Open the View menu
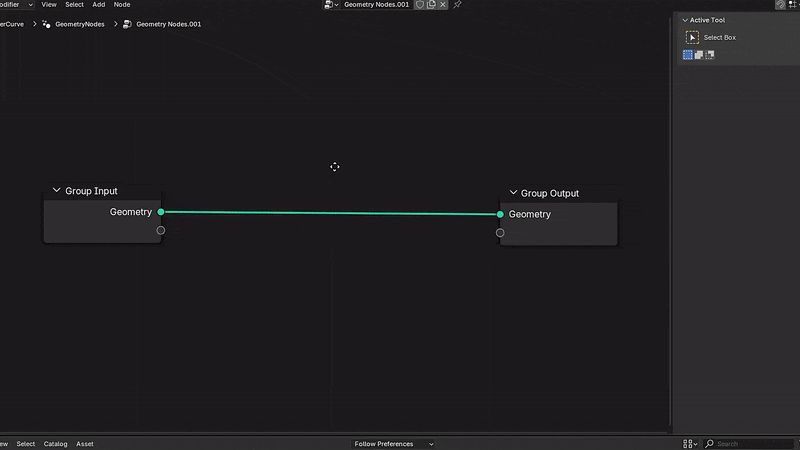The image size is (800, 450). click(48, 5)
